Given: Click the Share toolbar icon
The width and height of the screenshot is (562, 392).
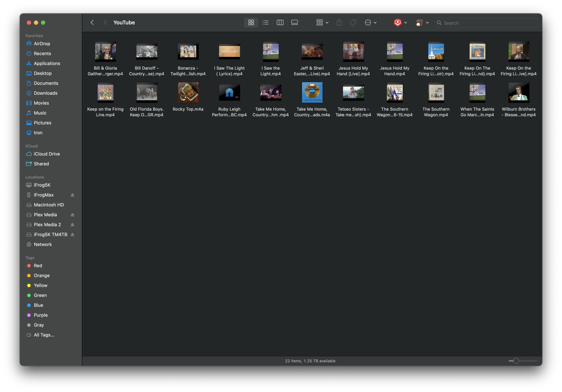Looking at the screenshot, I should pyautogui.click(x=339, y=22).
